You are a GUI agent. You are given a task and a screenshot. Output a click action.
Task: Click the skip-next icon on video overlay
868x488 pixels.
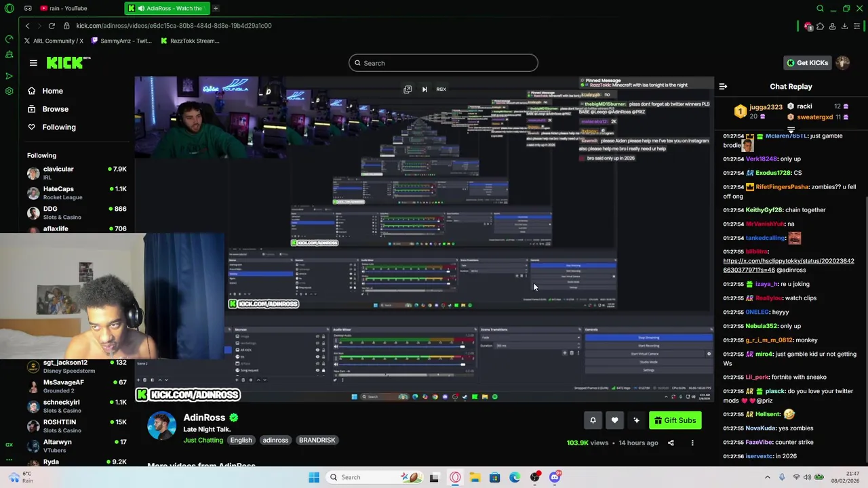click(x=425, y=89)
